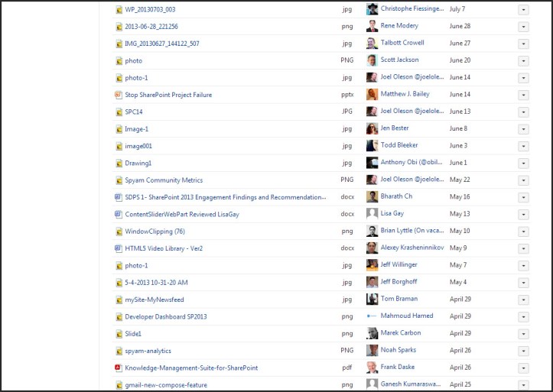Click Scott Jackson's avatar photo
553x392 pixels.
click(x=372, y=60)
